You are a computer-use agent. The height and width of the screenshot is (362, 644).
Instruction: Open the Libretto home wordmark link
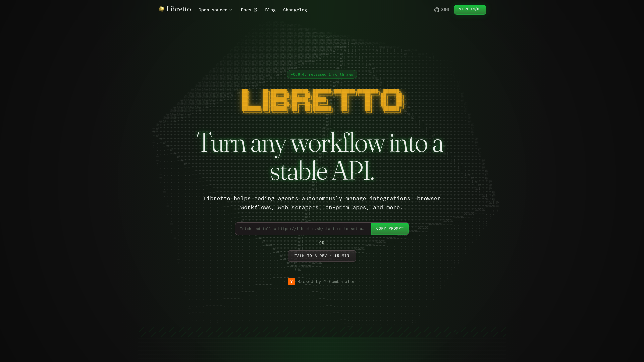click(178, 9)
